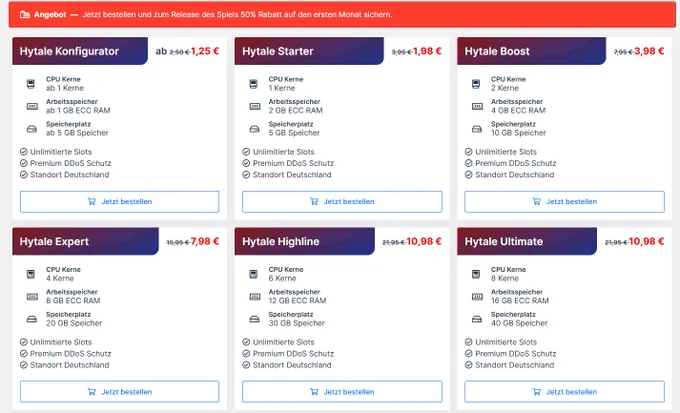680x413 pixels.
Task: Order the Hytale Ultimate via Jetzt bestellen
Action: (x=565, y=392)
